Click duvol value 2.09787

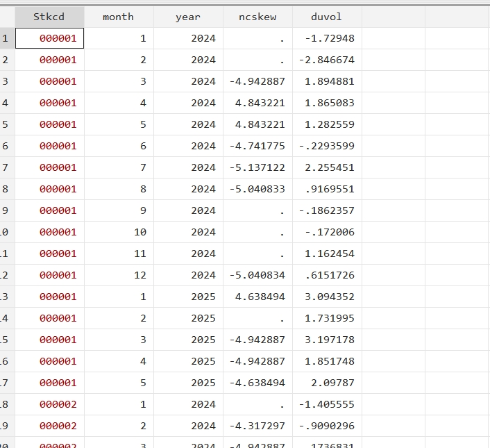(x=327, y=383)
